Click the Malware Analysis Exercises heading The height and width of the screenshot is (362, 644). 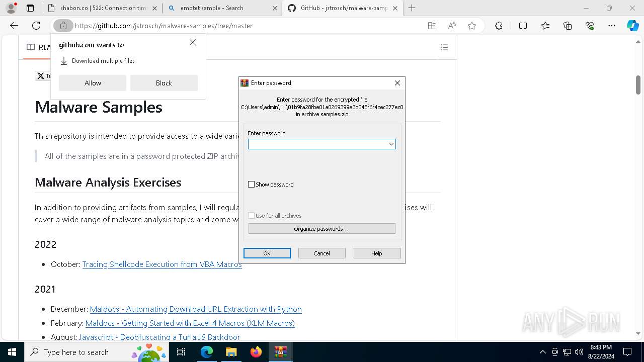(108, 182)
